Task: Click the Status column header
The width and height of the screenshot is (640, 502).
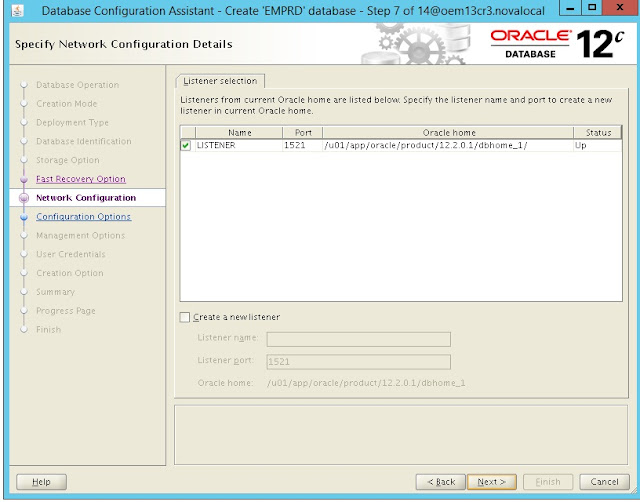Action: 598,133
